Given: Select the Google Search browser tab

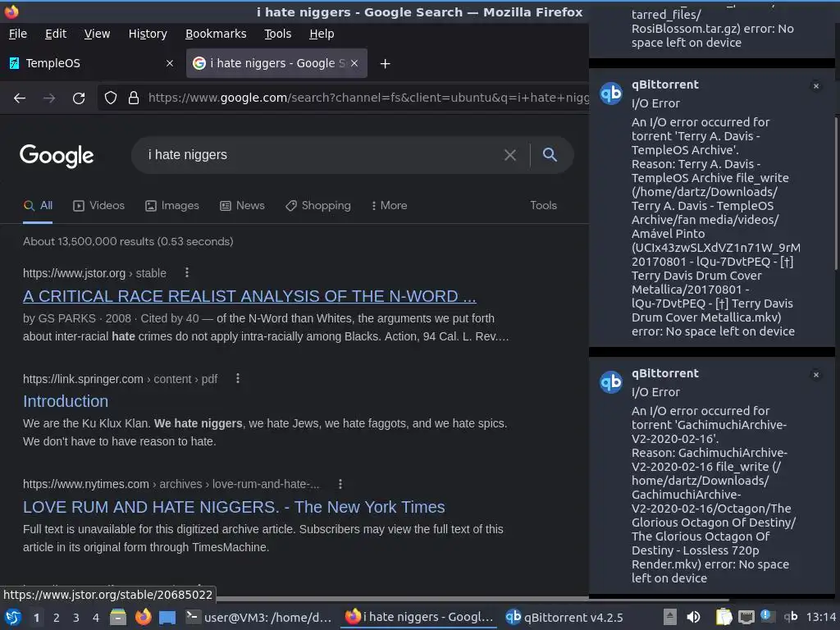Looking at the screenshot, I should [x=276, y=63].
